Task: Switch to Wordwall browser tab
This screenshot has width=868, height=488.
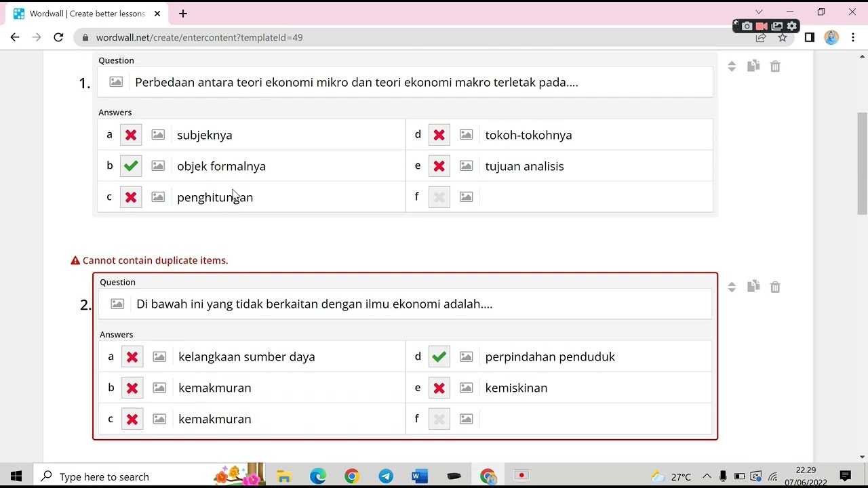Action: tap(87, 14)
